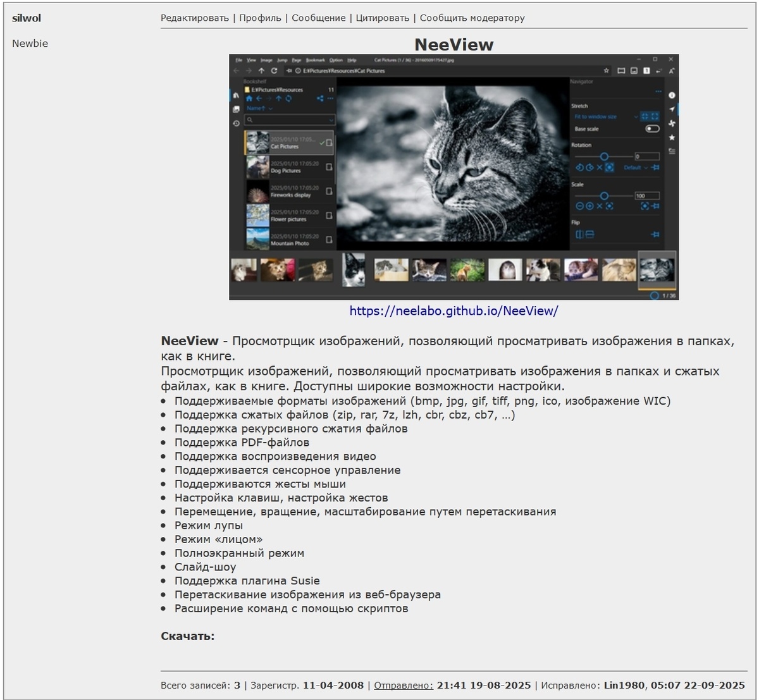Open the embedded NeeView screenshot image
This screenshot has width=759, height=700.
pyautogui.click(x=454, y=177)
